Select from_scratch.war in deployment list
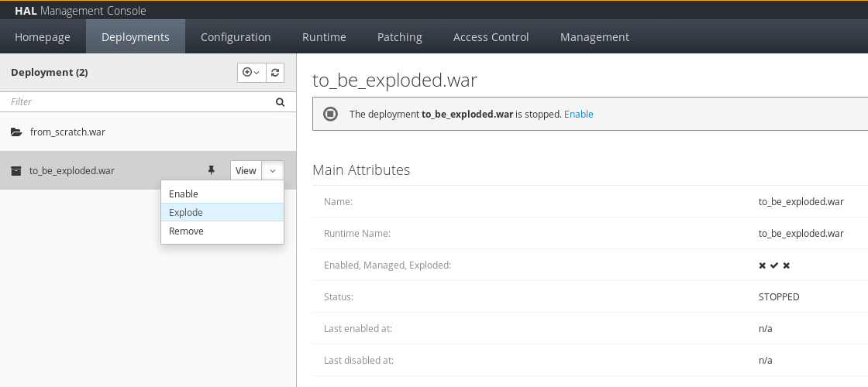 [148, 132]
